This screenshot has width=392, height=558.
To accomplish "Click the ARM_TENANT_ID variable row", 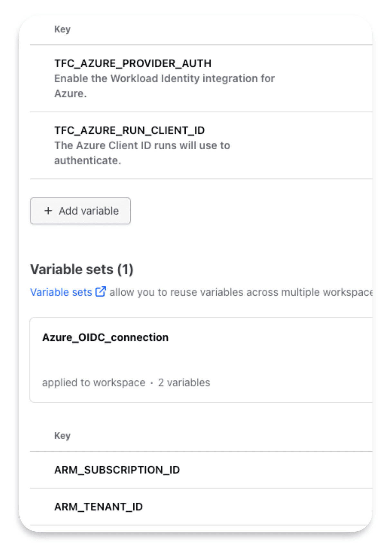I will click(x=98, y=507).
